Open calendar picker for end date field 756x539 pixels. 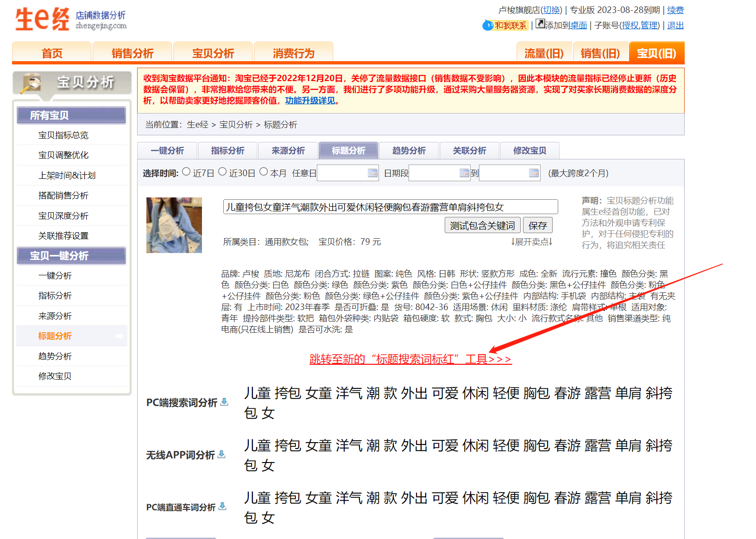coord(534,173)
